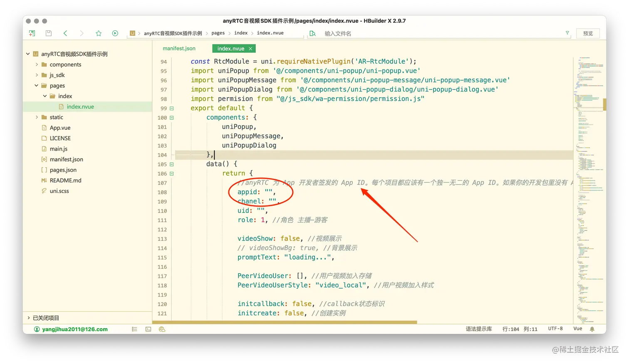Click the components folder icon
Screen dimensions: 629x364
(x=44, y=64)
